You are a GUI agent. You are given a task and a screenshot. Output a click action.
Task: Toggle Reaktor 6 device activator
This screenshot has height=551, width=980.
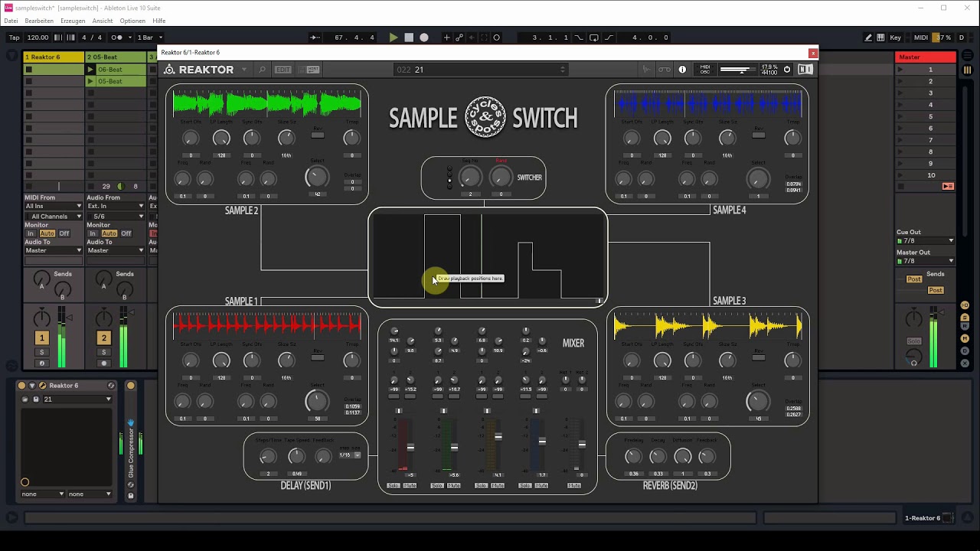click(x=21, y=386)
